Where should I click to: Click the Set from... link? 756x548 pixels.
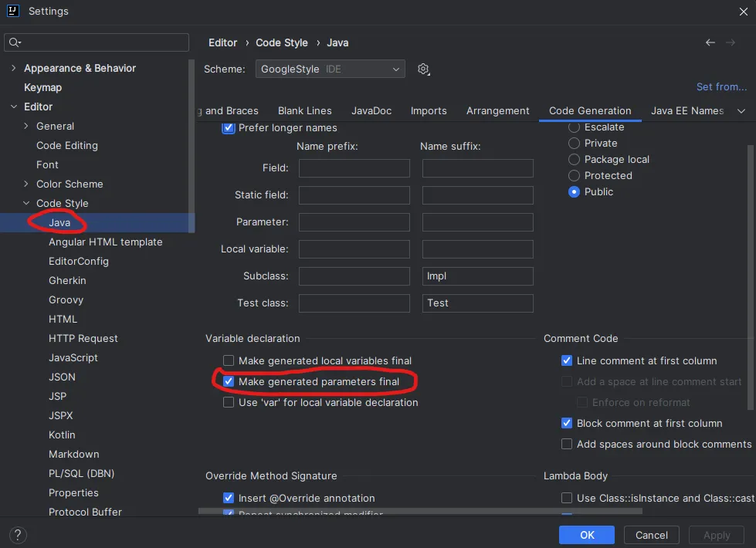pyautogui.click(x=721, y=86)
